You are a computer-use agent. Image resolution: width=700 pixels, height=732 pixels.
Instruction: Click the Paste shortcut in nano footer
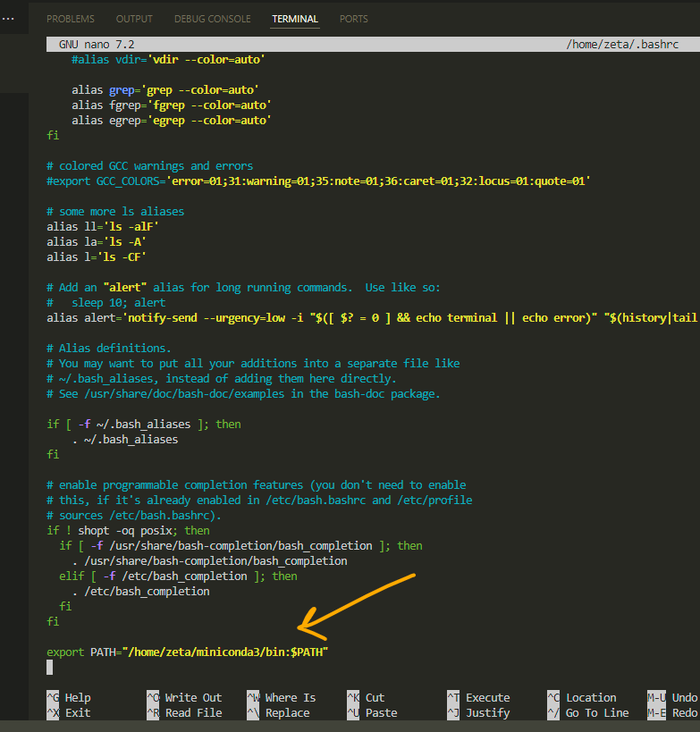[381, 713]
